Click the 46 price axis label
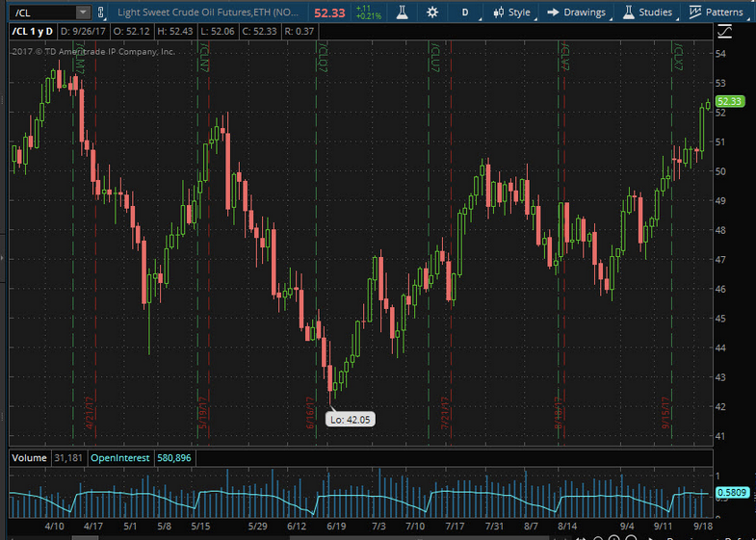The width and height of the screenshot is (756, 540). point(720,289)
